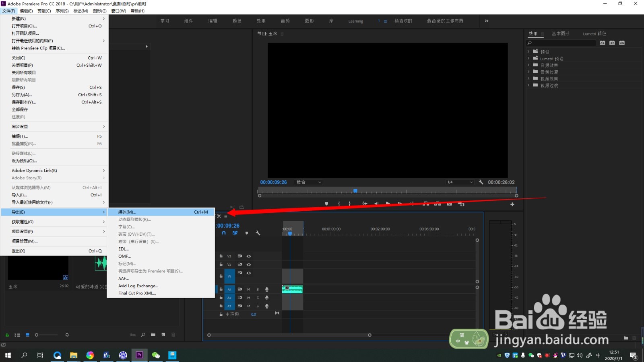Viewport: 644px width, 362px height.
Task: Toggle sync lock on track V2
Action: coord(239,265)
